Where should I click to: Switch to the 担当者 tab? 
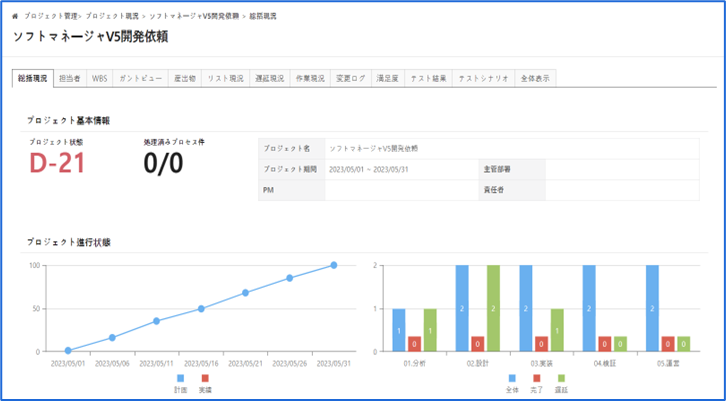[x=70, y=78]
